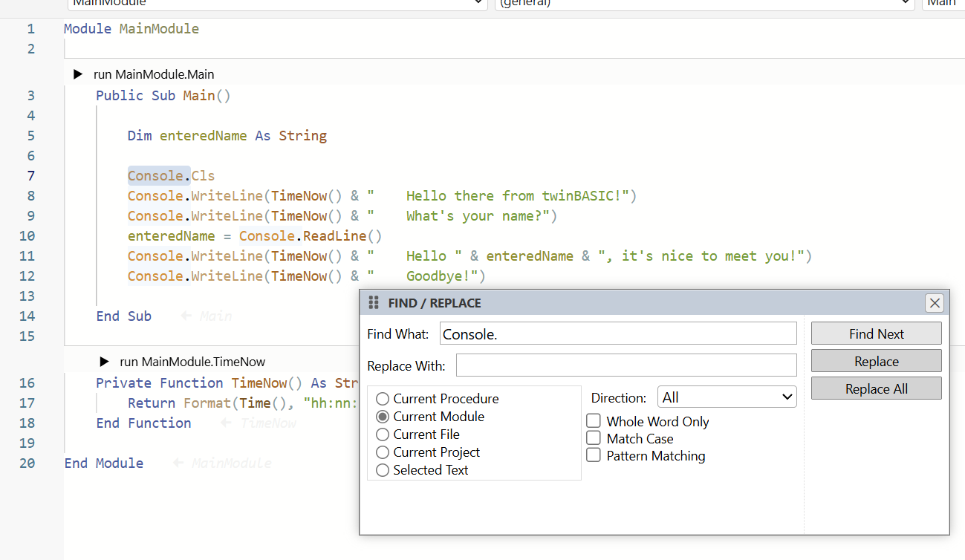
Task: Click the Replace button
Action: (x=876, y=360)
